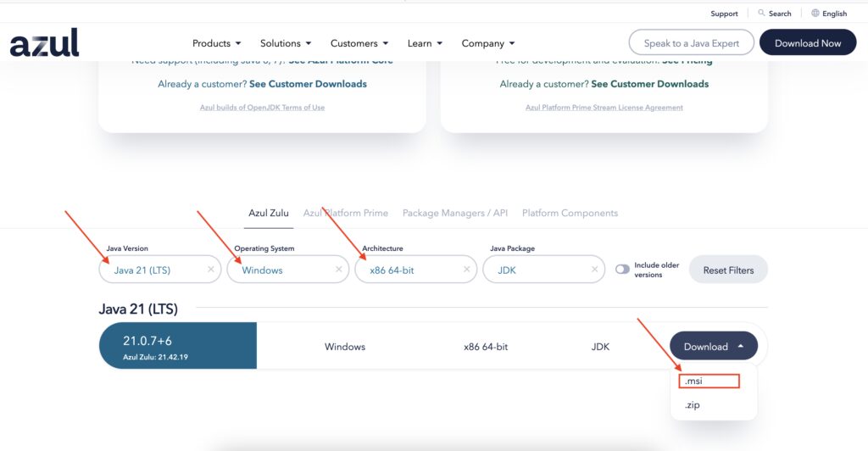Open left See Customer Downloads link
Screen dimensions: 868x451
click(x=308, y=84)
